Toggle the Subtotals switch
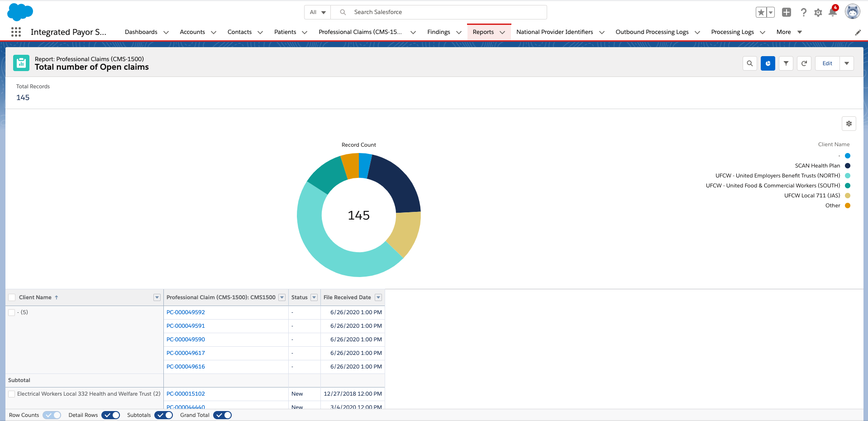868x421 pixels. [x=164, y=415]
